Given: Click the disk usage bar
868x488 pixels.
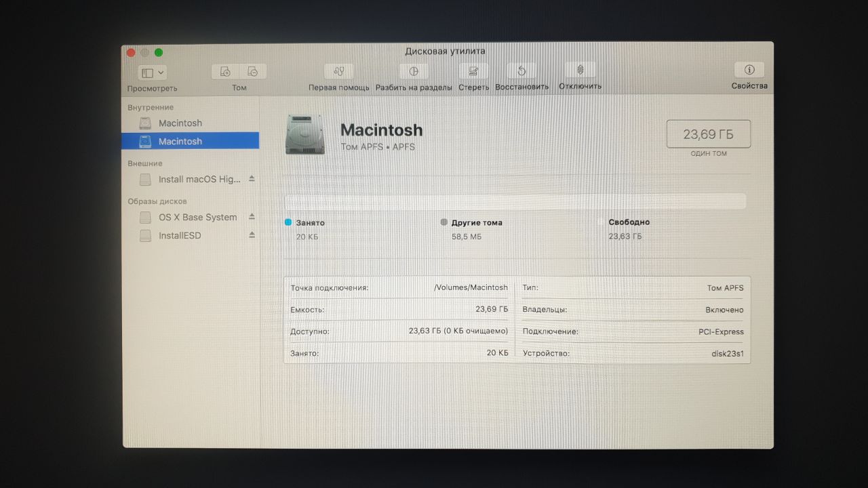Looking at the screenshot, I should coord(515,201).
